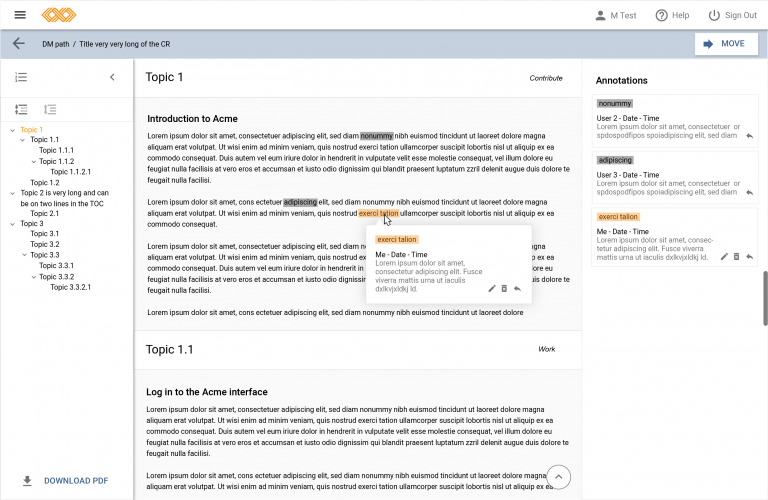Click the table of contents list icon
This screenshot has height=500, width=768.
pyautogui.click(x=21, y=77)
